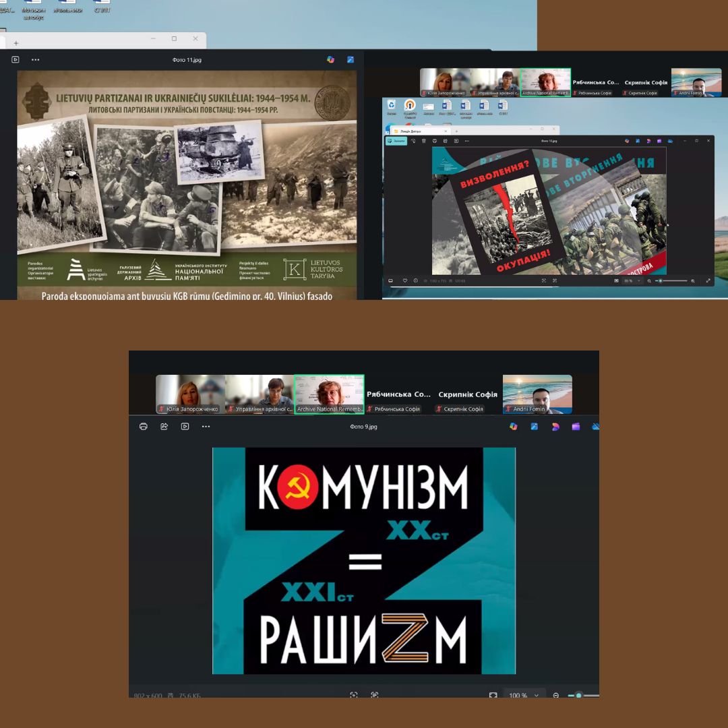Image resolution: width=728 pixels, height=728 pixels.
Task: Click the 802 x 600 dimensions text
Action: pyautogui.click(x=148, y=696)
